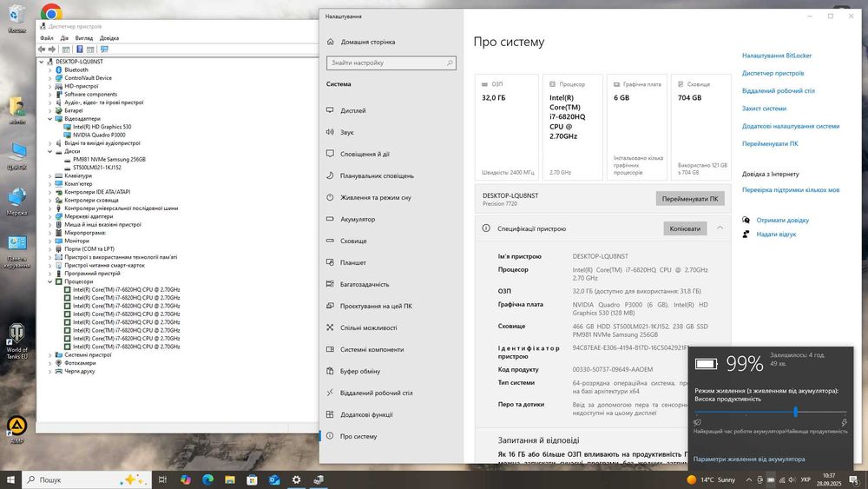Open the Windows Start menu

pos(10,479)
